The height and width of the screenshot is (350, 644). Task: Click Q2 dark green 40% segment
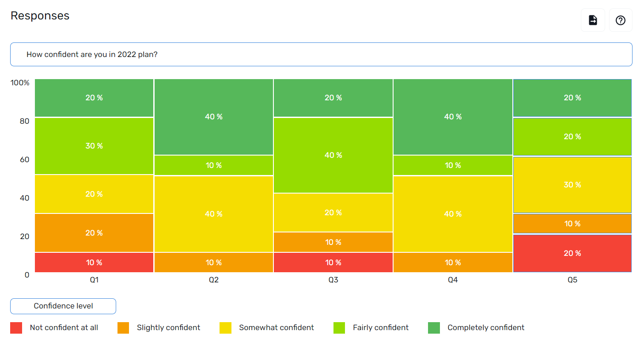point(214,117)
